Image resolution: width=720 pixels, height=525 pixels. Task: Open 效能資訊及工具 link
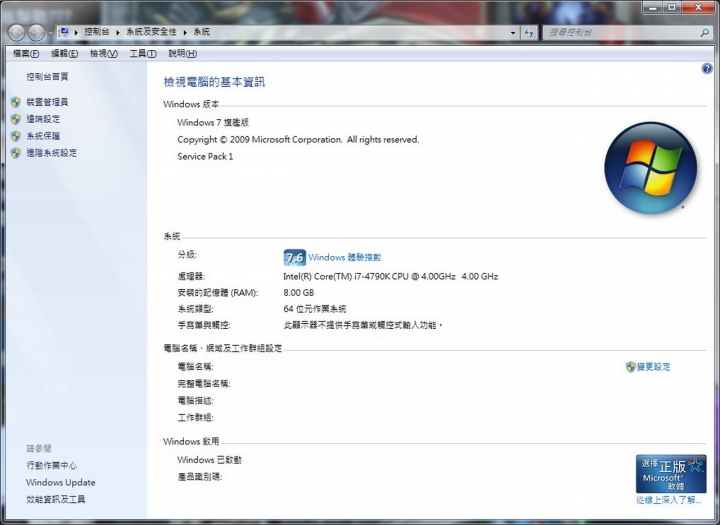(x=56, y=499)
